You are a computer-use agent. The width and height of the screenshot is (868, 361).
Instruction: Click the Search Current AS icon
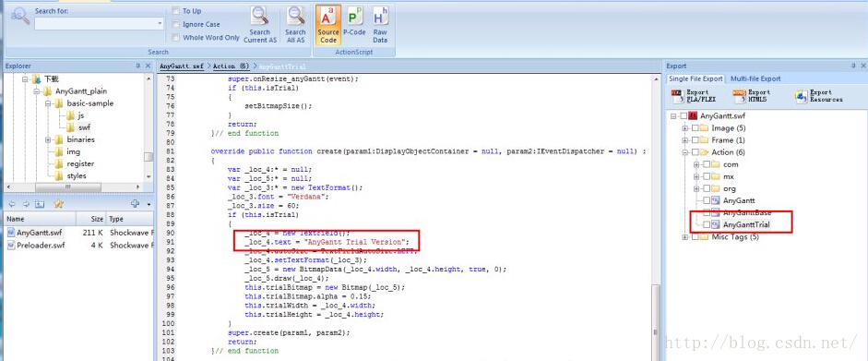point(259,16)
